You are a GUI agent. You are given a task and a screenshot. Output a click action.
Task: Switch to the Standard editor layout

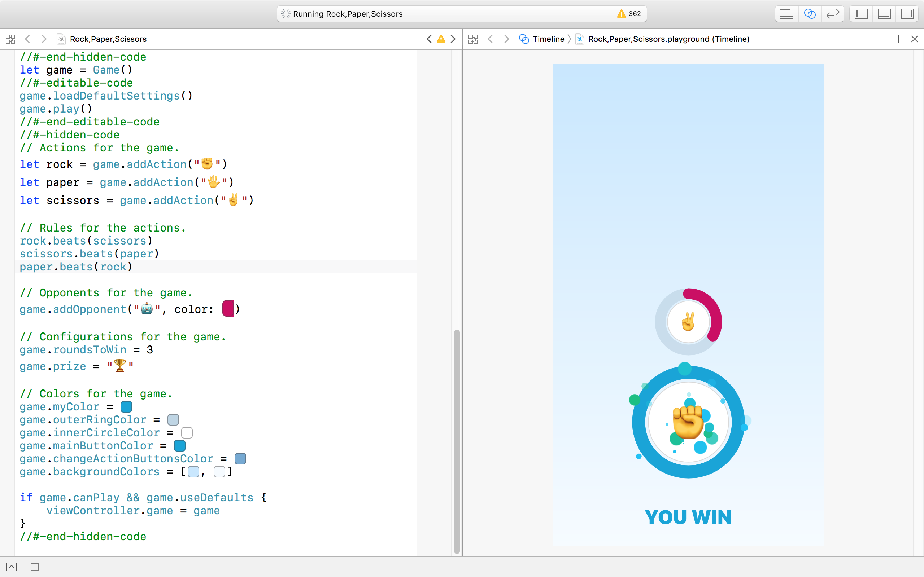point(786,14)
